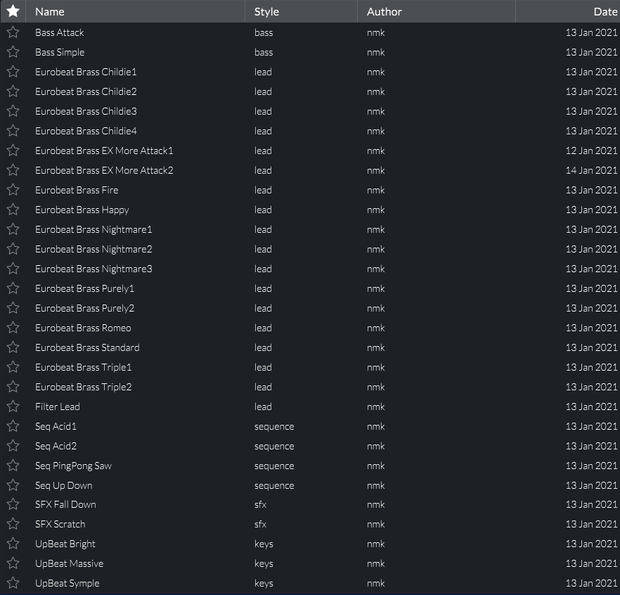Sort presets by favorites star header
Viewport: 620px width, 595px height.
[13, 11]
